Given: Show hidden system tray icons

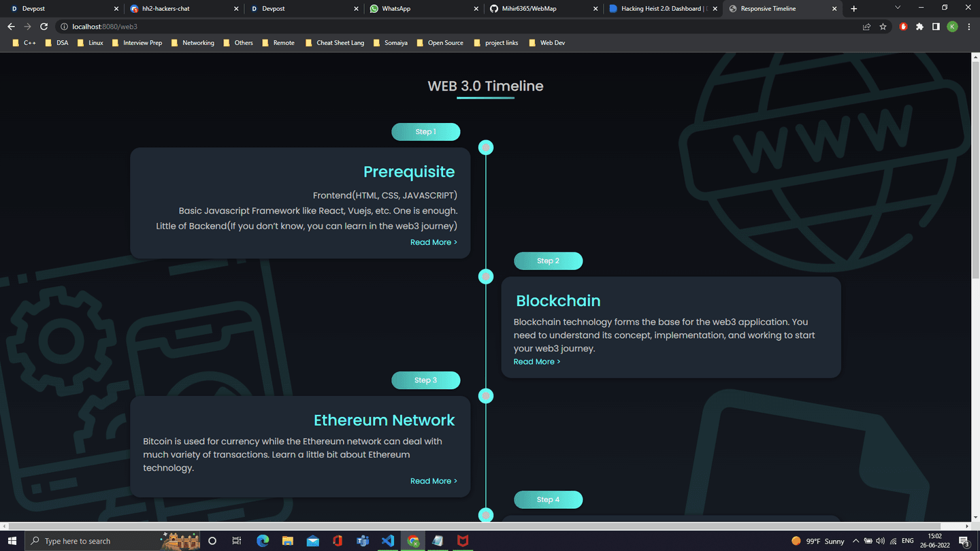Looking at the screenshot, I should click(x=855, y=541).
